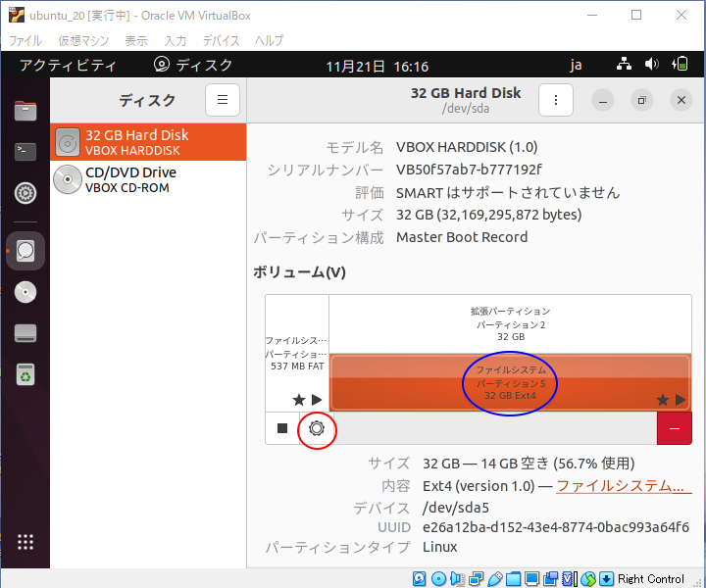This screenshot has height=588, width=706.
Task: Click VirtualBox shared folders status icon
Action: coord(513,578)
